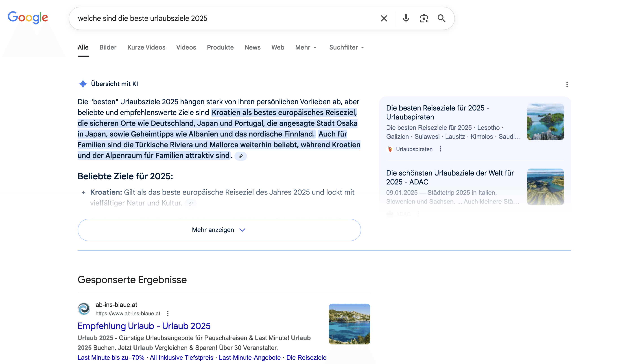
Task: Open the Mehr dropdown
Action: [x=306, y=48]
